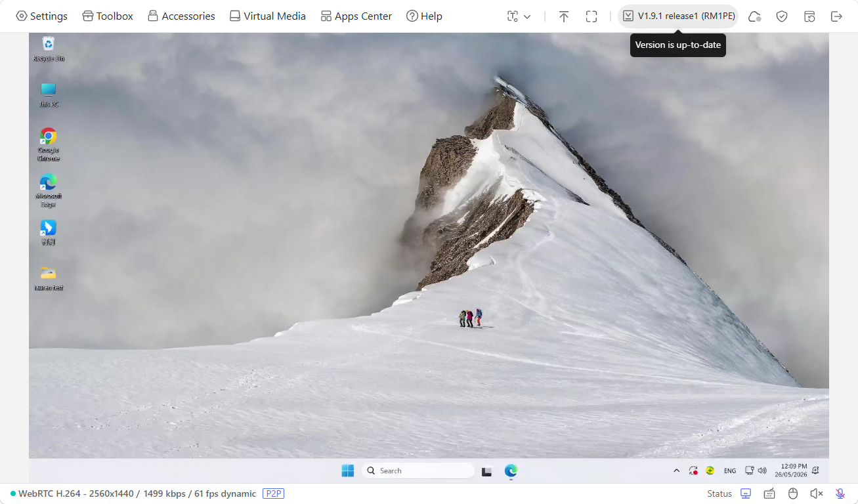858x504 pixels.
Task: Open the notification bell in taskbar
Action: (x=816, y=471)
